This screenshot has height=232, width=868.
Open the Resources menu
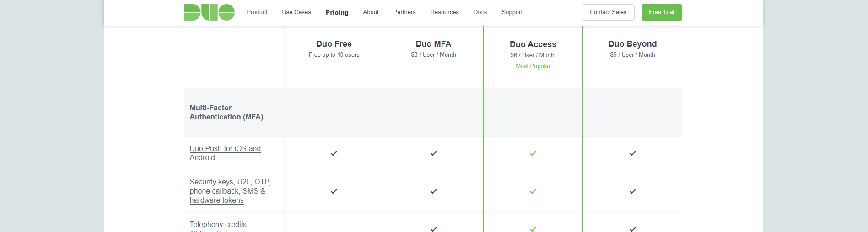pos(444,12)
